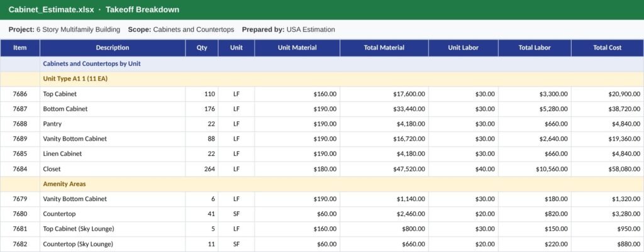This screenshot has width=644, height=252.
Task: Click Cabinets and Countertops by Unit heading
Action: [x=92, y=63]
